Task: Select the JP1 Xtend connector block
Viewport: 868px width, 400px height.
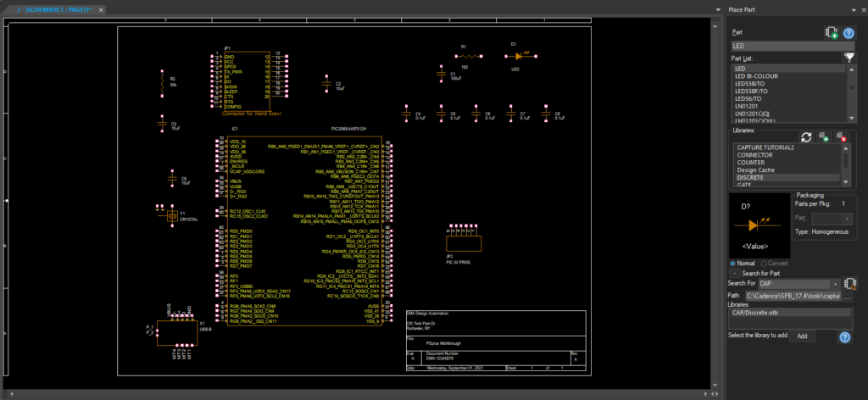Action: (247, 81)
